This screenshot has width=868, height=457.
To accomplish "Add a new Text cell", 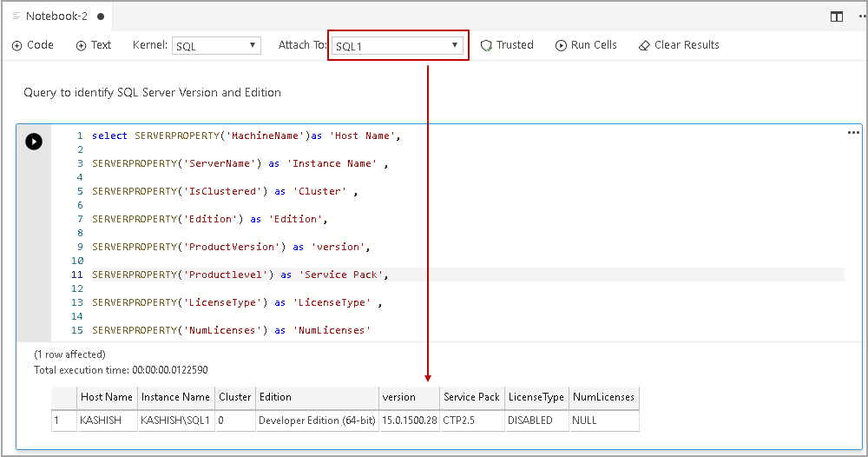I will [x=94, y=45].
